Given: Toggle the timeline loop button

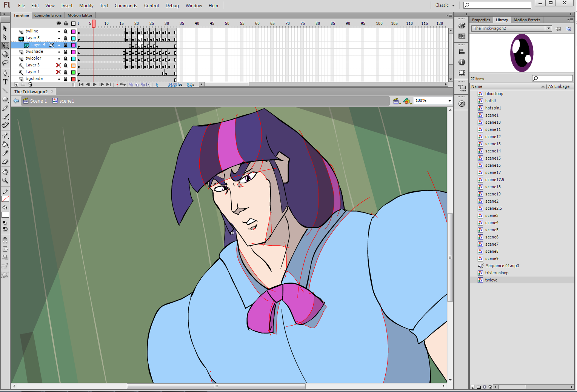Looking at the screenshot, I should tap(123, 85).
